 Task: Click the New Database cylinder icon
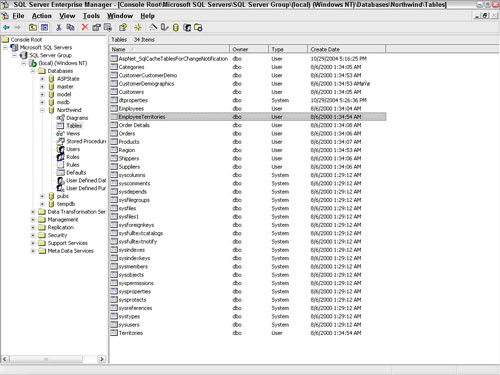pyautogui.click(x=176, y=28)
